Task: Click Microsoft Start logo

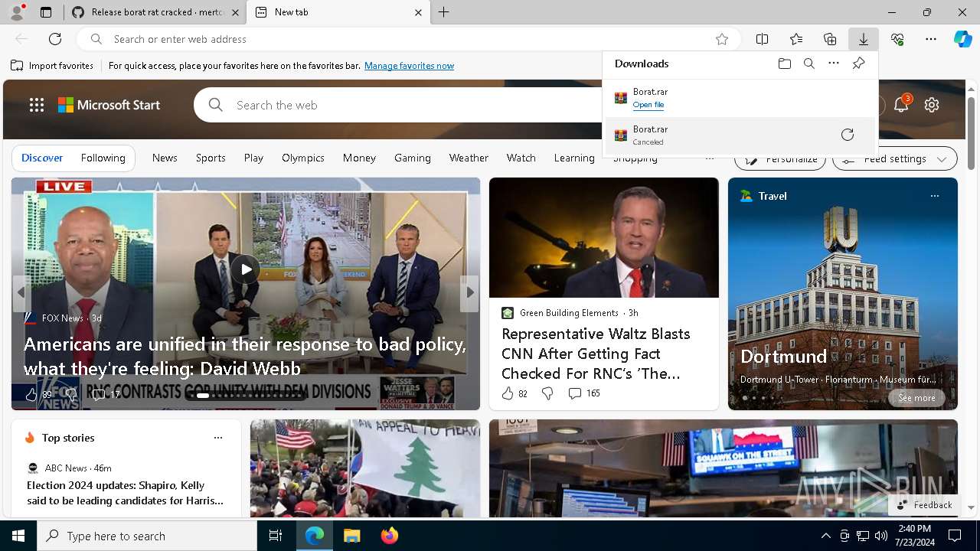Action: click(109, 105)
